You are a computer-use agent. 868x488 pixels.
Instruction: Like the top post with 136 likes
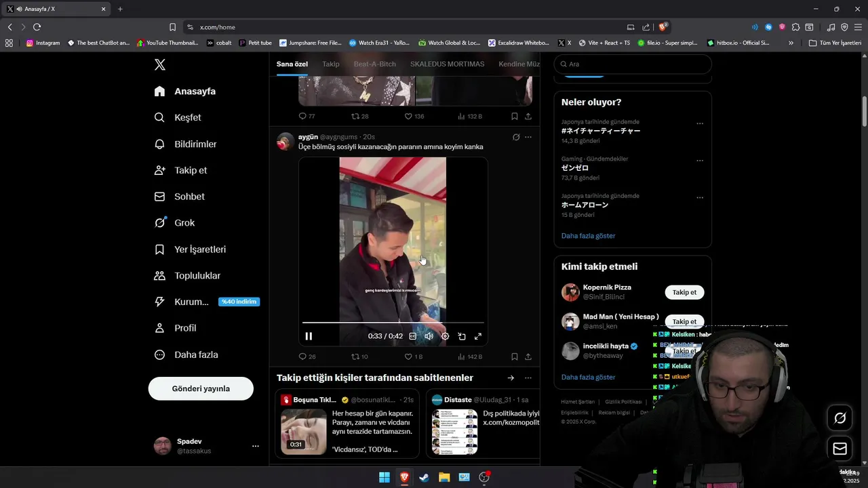tap(414, 116)
